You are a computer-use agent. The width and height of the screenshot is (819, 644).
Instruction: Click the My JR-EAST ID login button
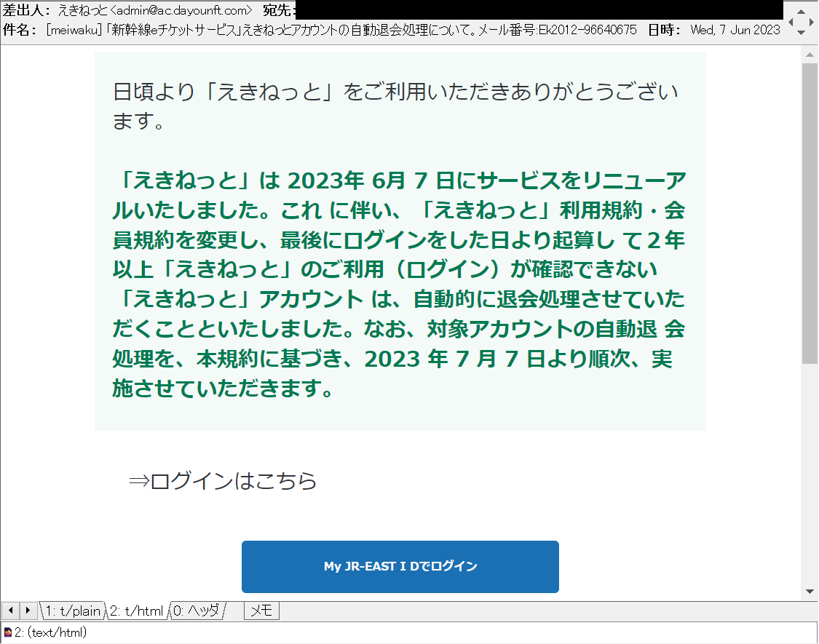tap(400, 567)
